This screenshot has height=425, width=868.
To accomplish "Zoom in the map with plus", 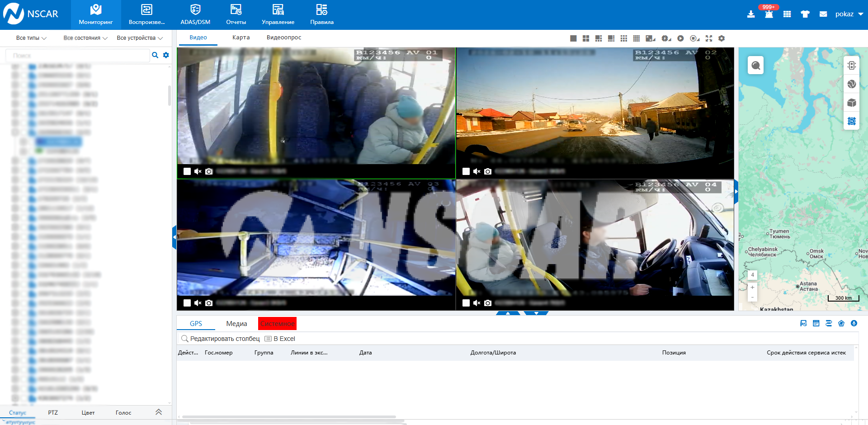I will coord(752,287).
